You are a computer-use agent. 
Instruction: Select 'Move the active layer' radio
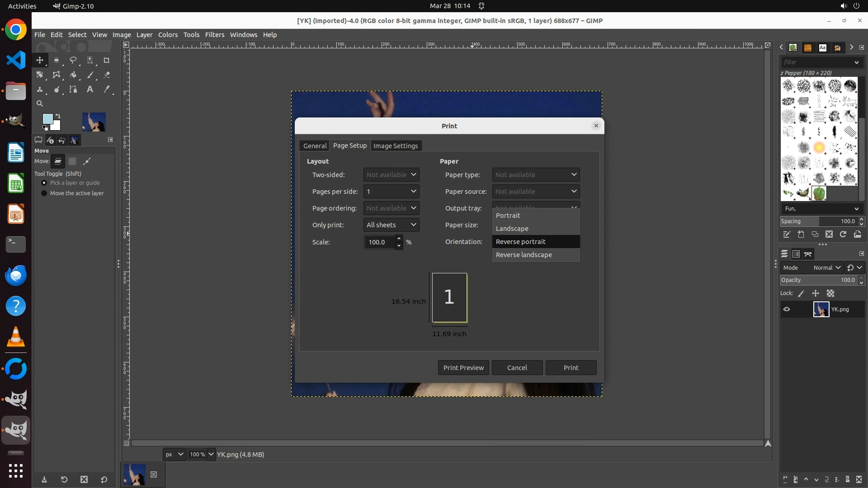click(x=44, y=193)
